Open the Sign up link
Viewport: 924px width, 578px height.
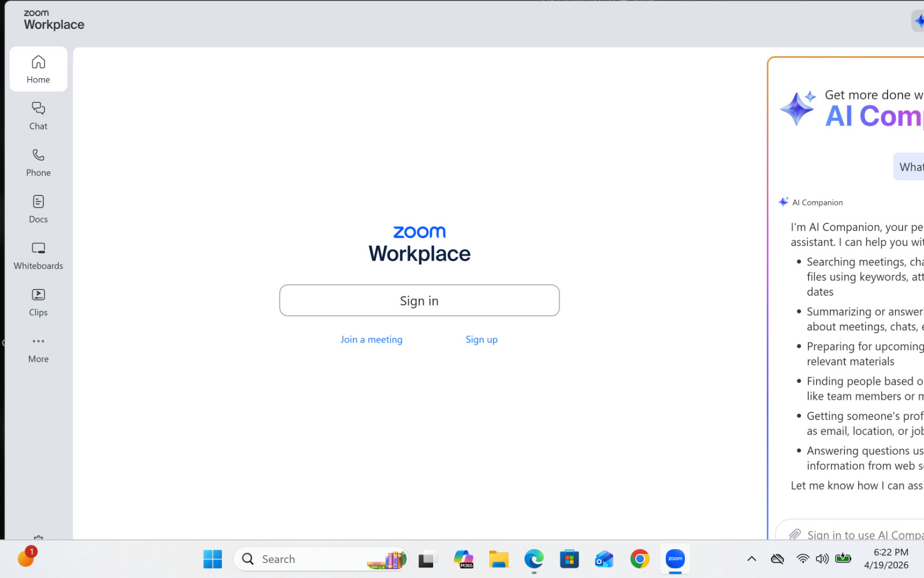(482, 340)
